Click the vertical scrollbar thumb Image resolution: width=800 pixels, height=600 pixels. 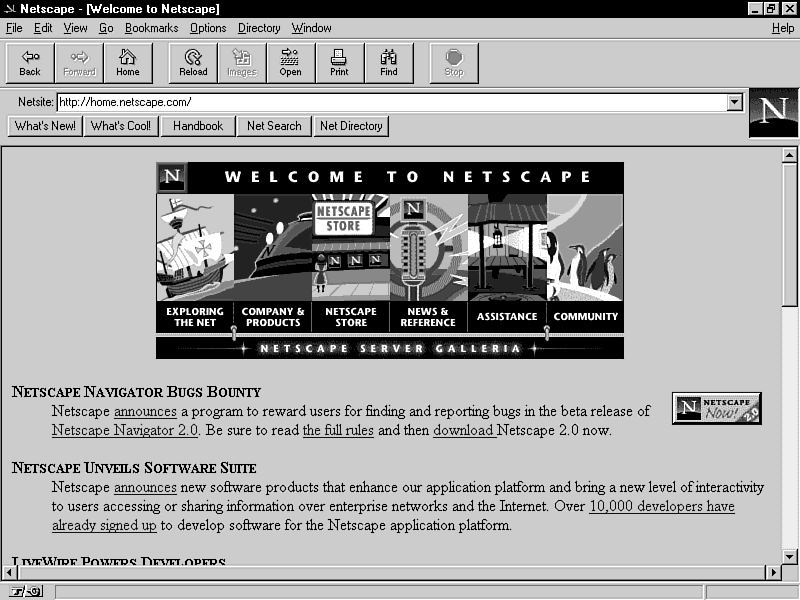click(789, 235)
